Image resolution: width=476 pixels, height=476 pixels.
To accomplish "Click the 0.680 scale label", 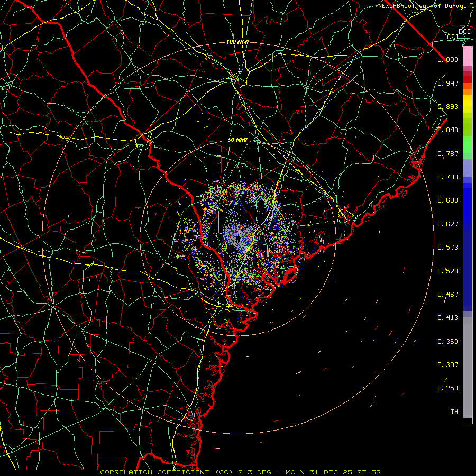I will (448, 200).
